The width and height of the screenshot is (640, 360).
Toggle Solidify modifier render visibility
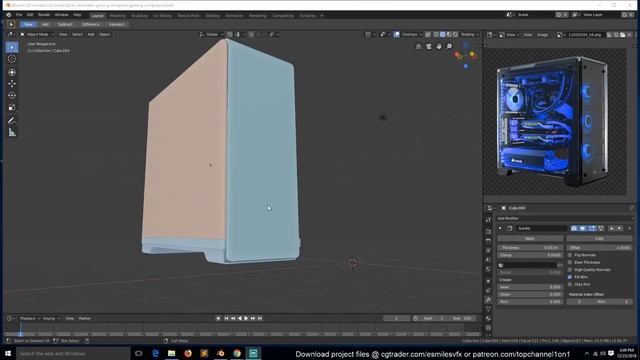(x=574, y=229)
